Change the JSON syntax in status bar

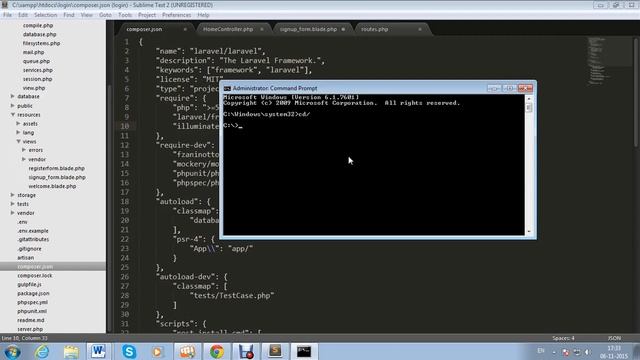tap(614, 338)
